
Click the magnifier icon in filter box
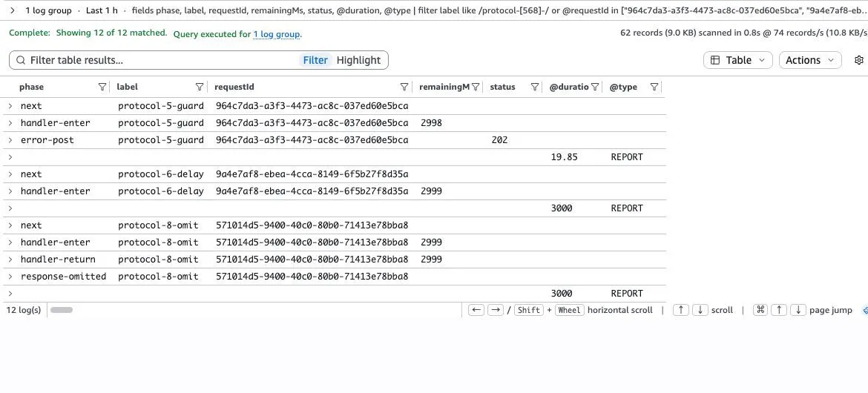[21, 60]
